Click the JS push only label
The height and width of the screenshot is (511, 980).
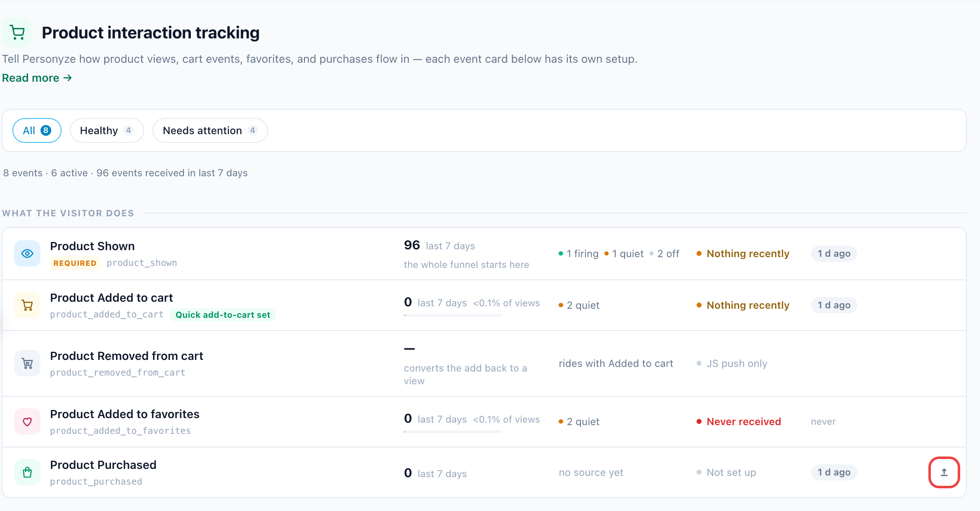tap(732, 363)
